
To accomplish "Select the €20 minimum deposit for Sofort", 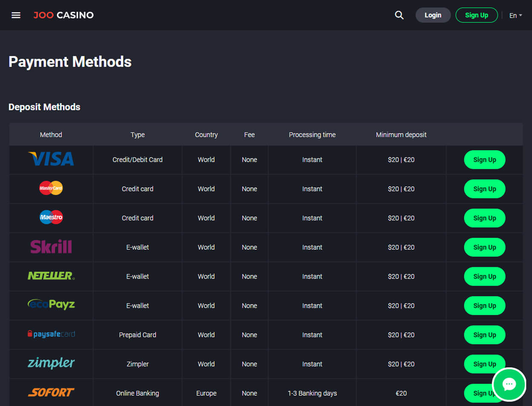I will point(401,393).
